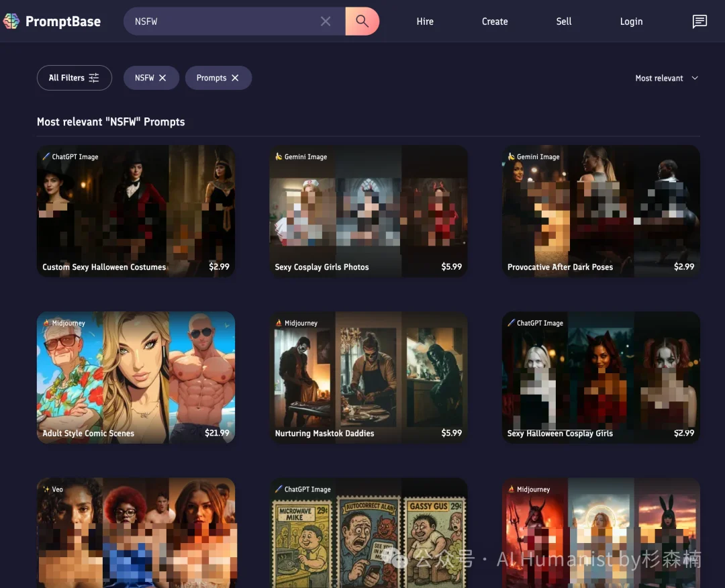Open the Sell page
This screenshot has height=588, width=725.
(564, 21)
